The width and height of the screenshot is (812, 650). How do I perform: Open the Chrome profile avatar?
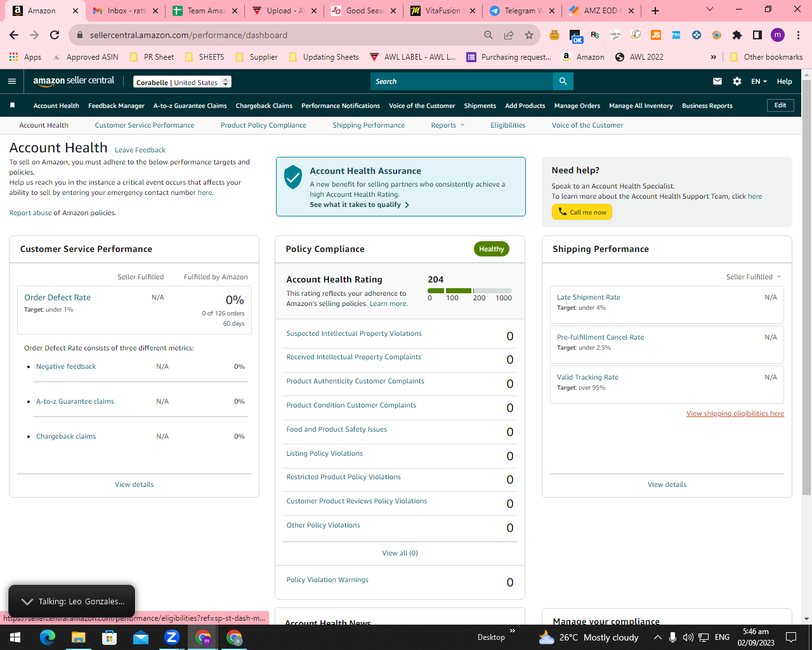tap(778, 35)
